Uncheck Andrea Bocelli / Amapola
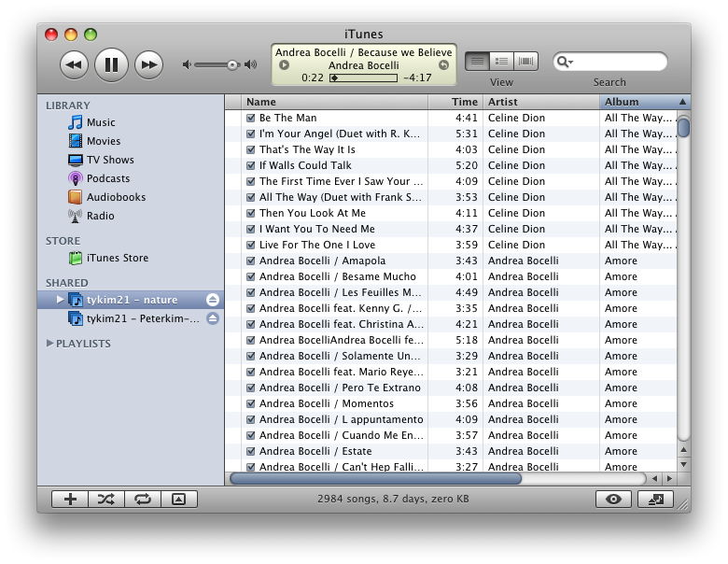Viewport: 728px width, 564px height. 251,261
